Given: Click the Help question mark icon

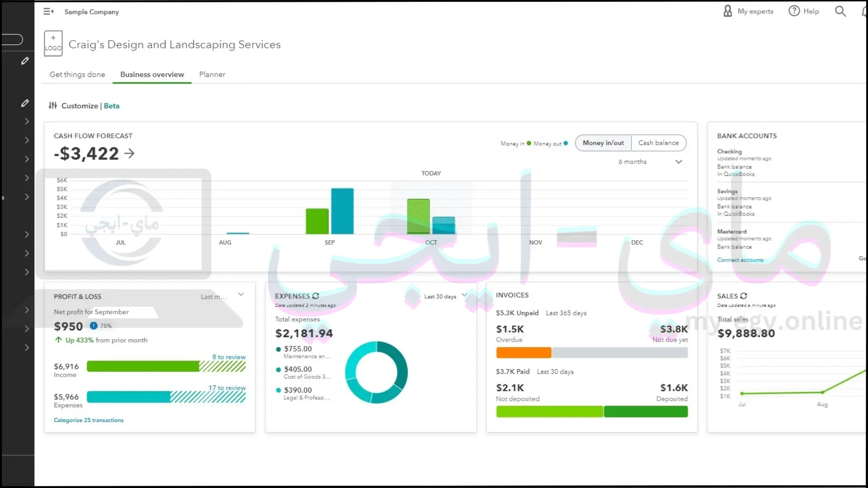Looking at the screenshot, I should (x=794, y=11).
